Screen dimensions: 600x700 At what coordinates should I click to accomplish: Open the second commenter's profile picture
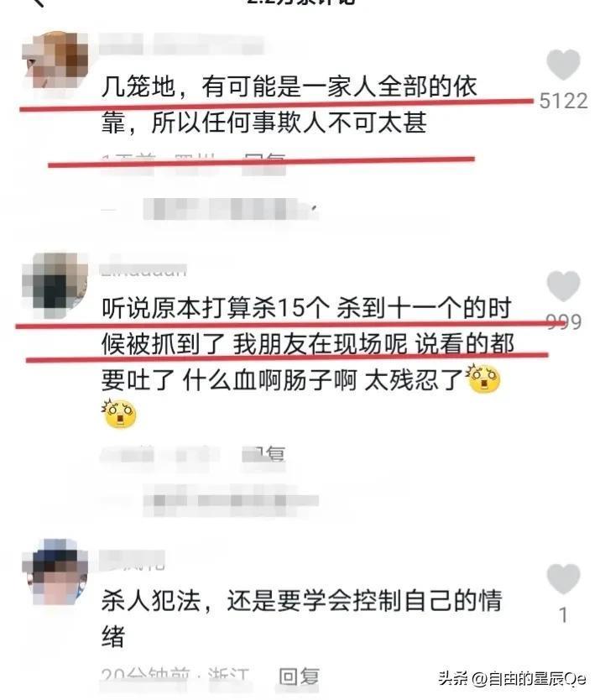point(55,285)
